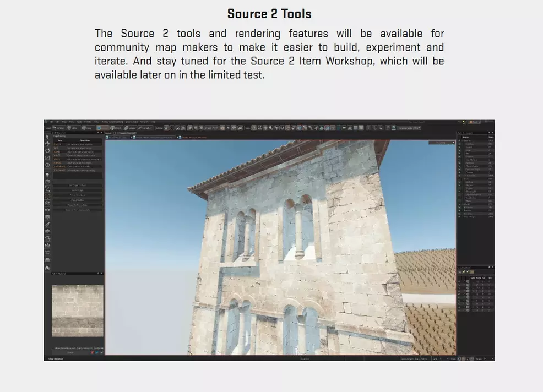Click Browse under the material preview
The image size is (543, 392).
(70, 353)
